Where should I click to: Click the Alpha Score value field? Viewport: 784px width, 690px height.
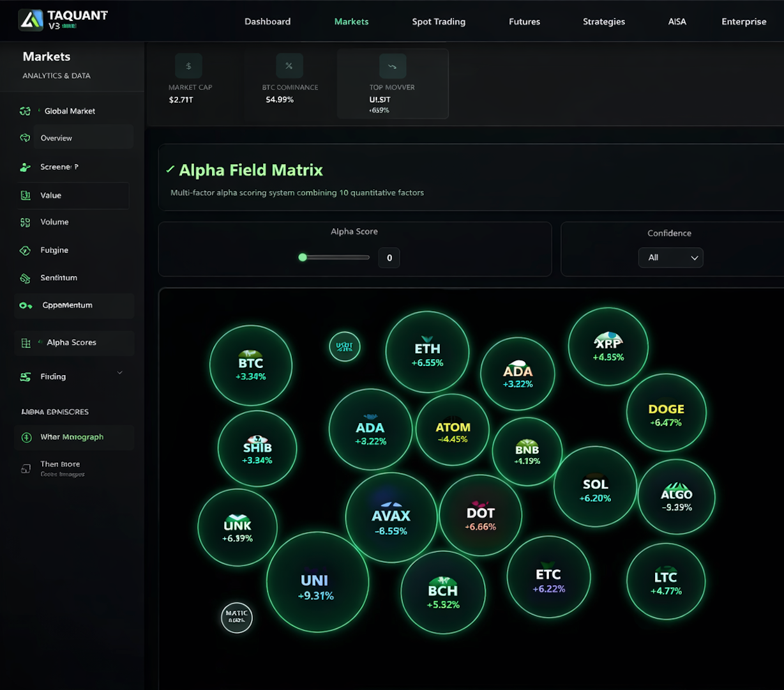389,258
